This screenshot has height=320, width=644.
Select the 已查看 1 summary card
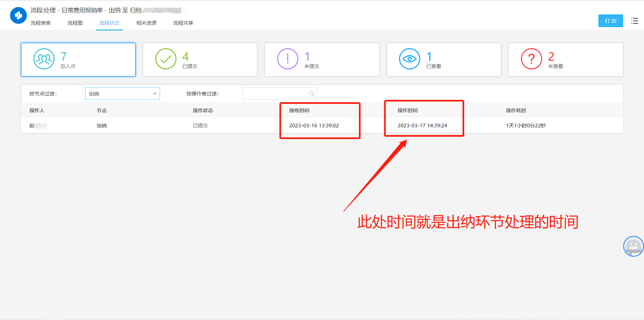point(444,60)
